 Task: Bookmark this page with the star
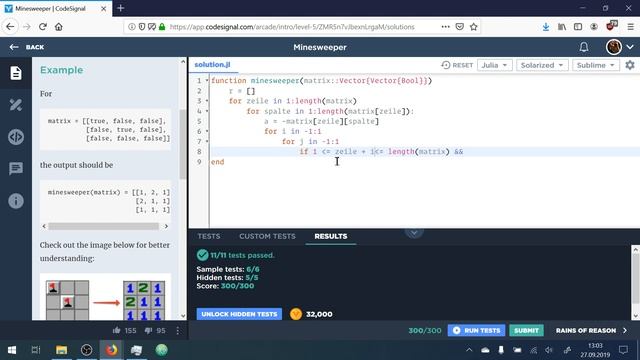click(473, 27)
